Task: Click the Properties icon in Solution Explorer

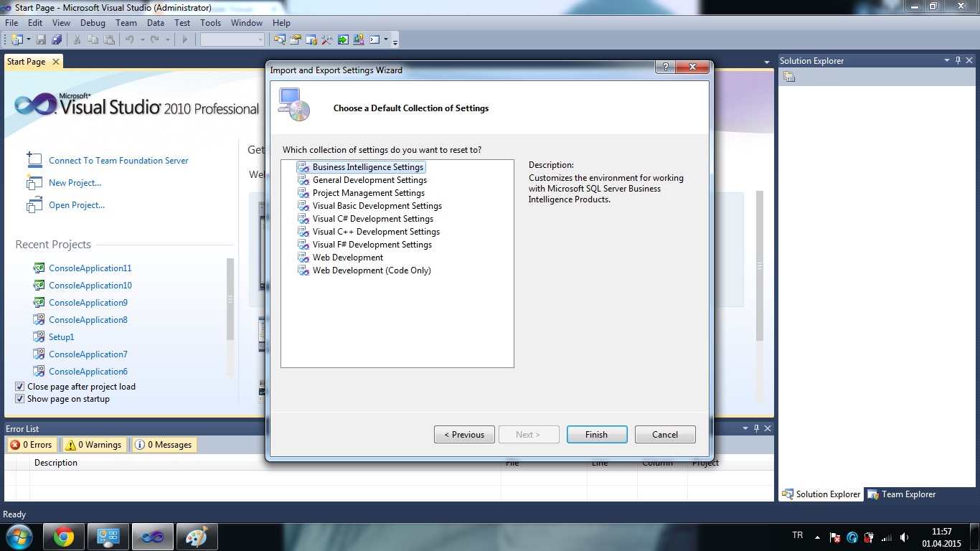Action: click(789, 77)
